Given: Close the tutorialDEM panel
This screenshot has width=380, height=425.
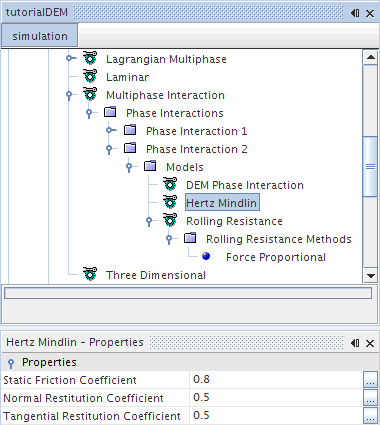Looking at the screenshot, I should [x=370, y=13].
